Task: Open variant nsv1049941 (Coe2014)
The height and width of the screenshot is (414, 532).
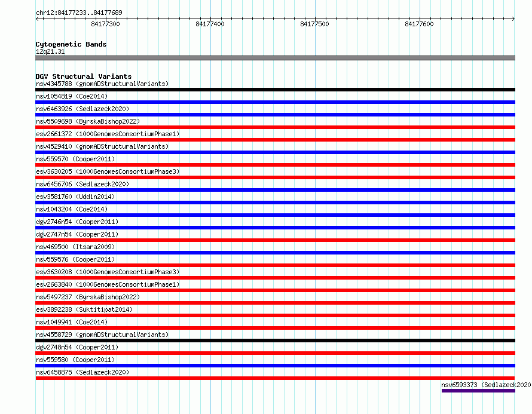Action: tap(72, 322)
